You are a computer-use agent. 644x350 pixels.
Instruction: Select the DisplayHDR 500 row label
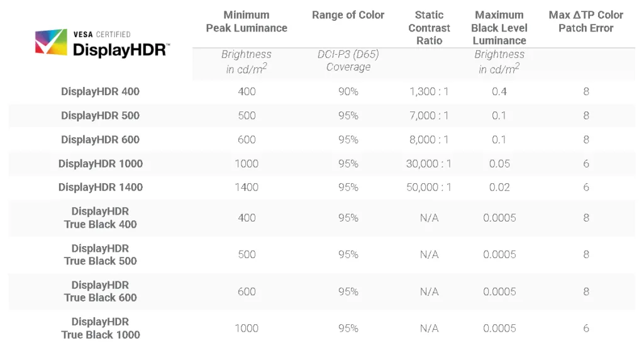click(x=100, y=116)
